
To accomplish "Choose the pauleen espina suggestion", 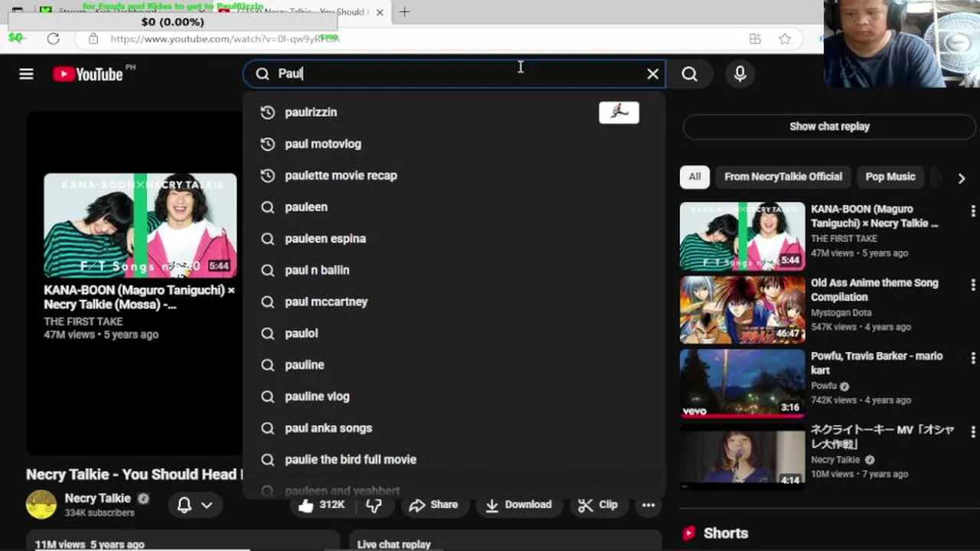I will [454, 239].
